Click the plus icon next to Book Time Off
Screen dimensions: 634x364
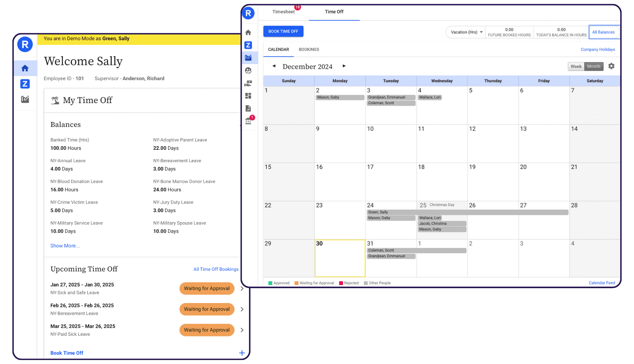[242, 353]
